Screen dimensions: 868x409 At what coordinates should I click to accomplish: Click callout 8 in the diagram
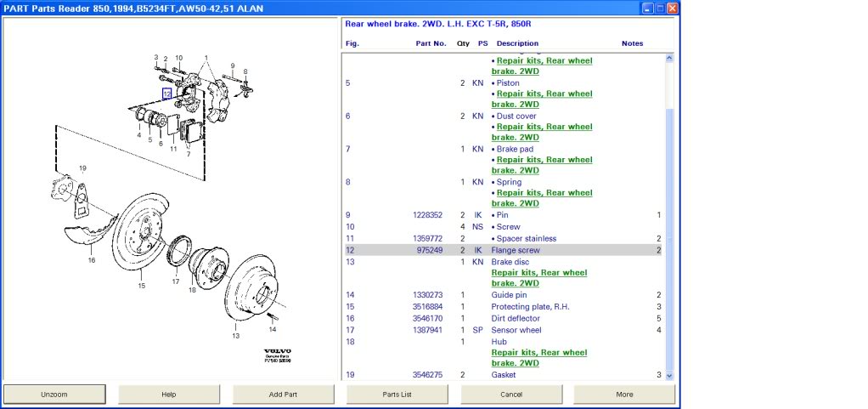click(245, 71)
